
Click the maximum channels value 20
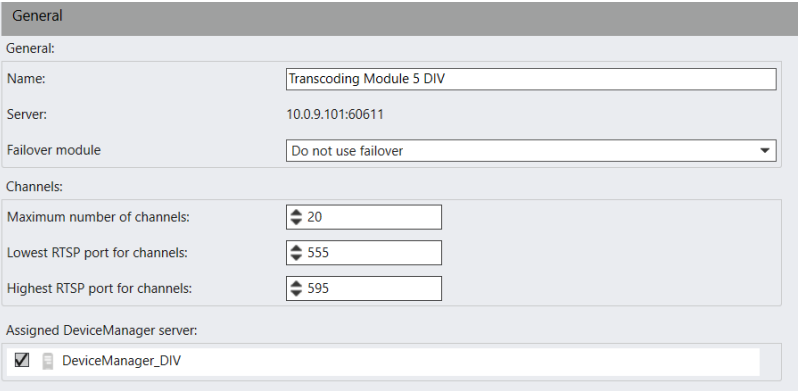(315, 217)
